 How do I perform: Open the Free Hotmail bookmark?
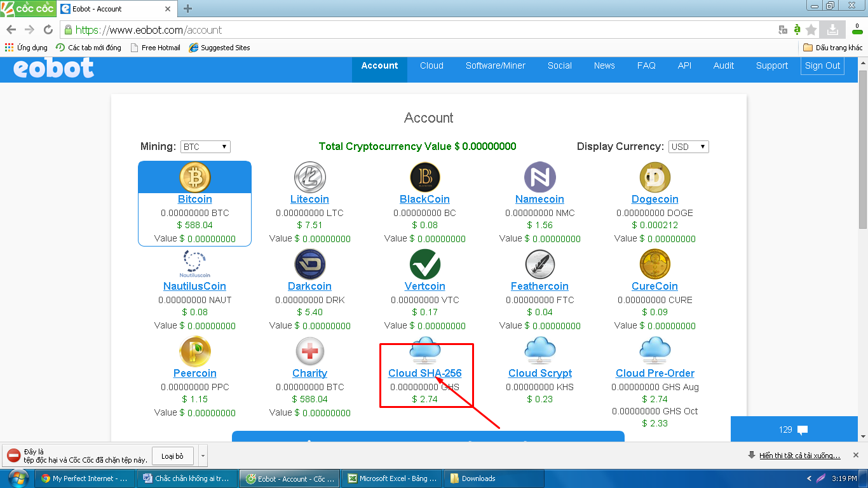click(155, 48)
